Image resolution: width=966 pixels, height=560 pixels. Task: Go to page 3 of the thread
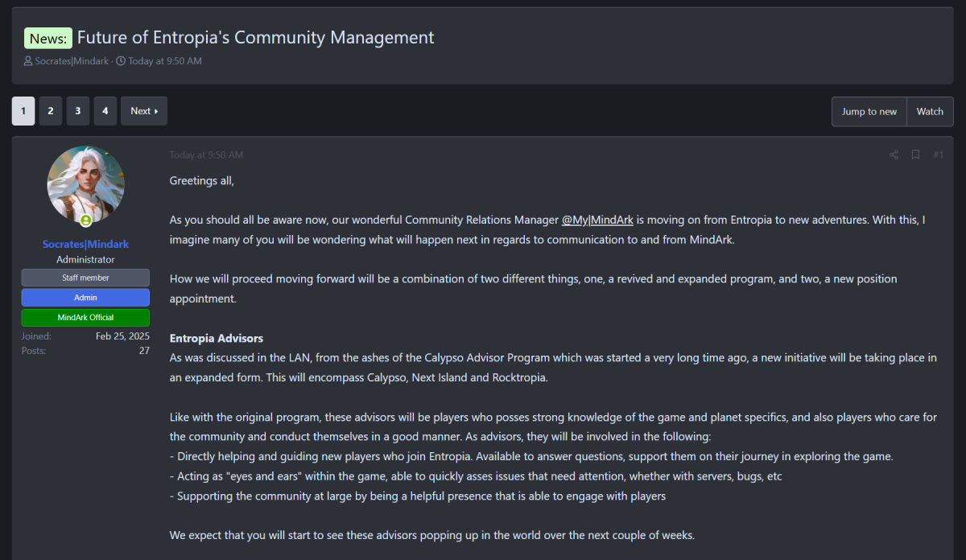click(77, 111)
